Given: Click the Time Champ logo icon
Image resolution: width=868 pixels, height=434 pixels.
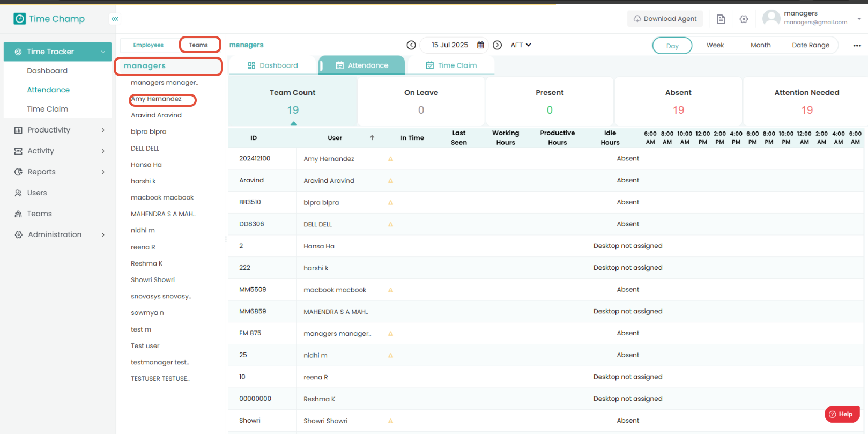Looking at the screenshot, I should point(20,19).
